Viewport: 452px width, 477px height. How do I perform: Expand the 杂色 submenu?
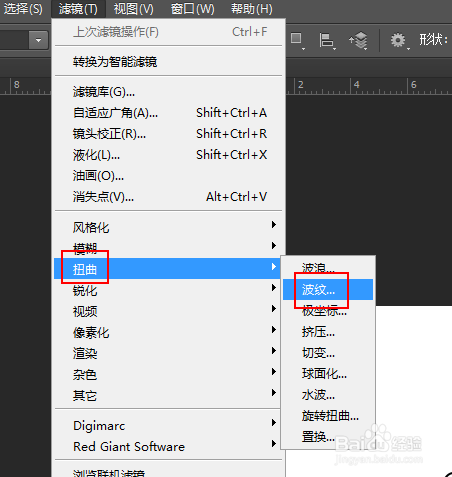coord(168,374)
